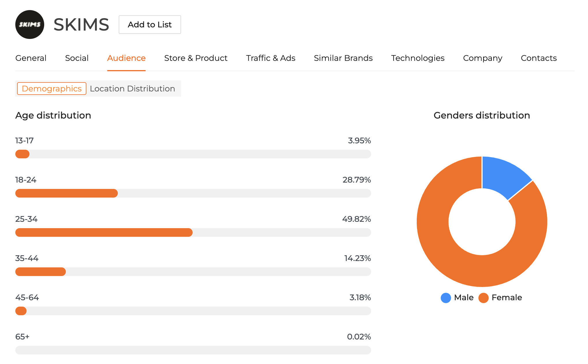
Task: Select the Audience tab
Action: pyautogui.click(x=126, y=58)
